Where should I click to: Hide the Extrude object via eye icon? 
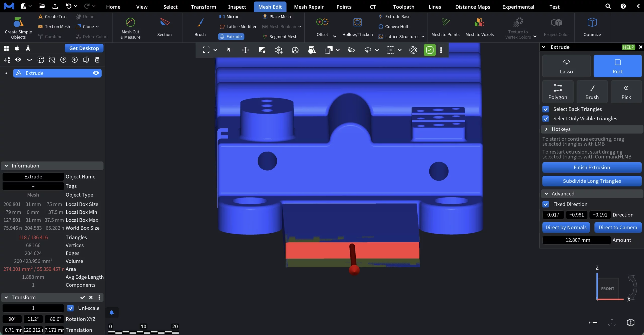pyautogui.click(x=96, y=73)
